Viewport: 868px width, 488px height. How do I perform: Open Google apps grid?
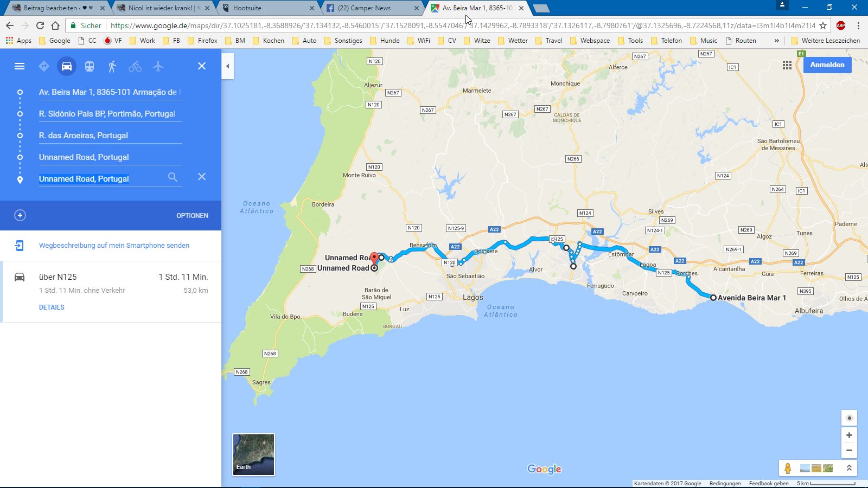tap(787, 65)
